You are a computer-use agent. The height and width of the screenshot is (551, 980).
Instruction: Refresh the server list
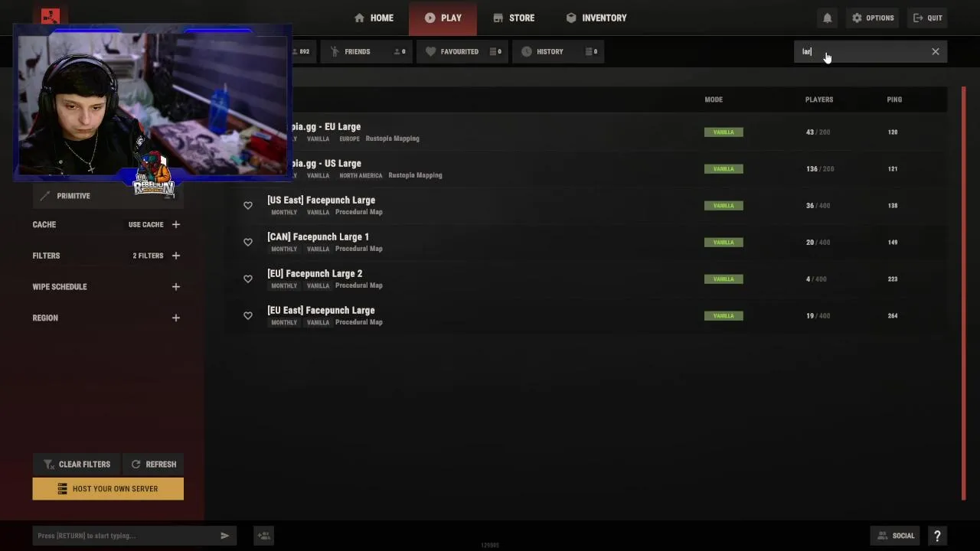click(153, 465)
